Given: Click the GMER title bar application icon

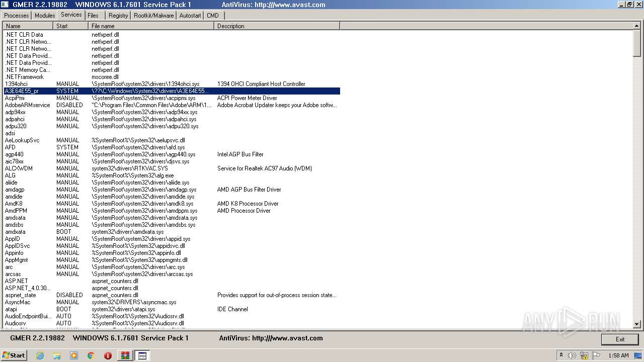Looking at the screenshot, I should click(5, 5).
